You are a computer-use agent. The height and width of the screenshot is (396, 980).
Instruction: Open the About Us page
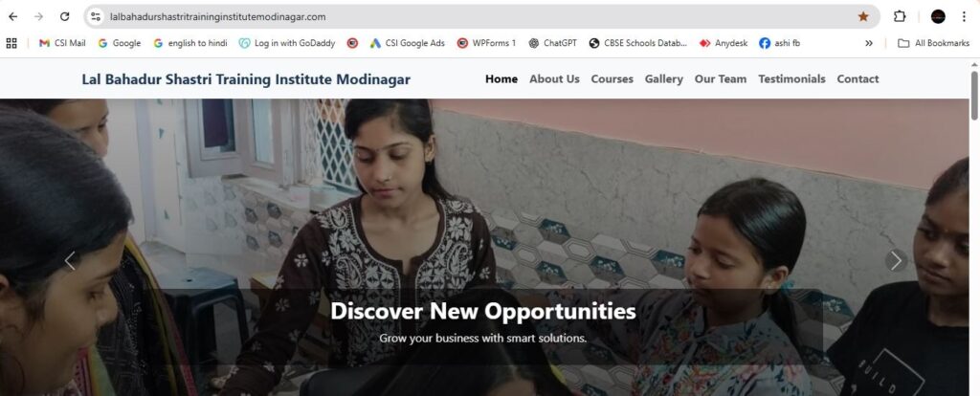[x=554, y=78]
